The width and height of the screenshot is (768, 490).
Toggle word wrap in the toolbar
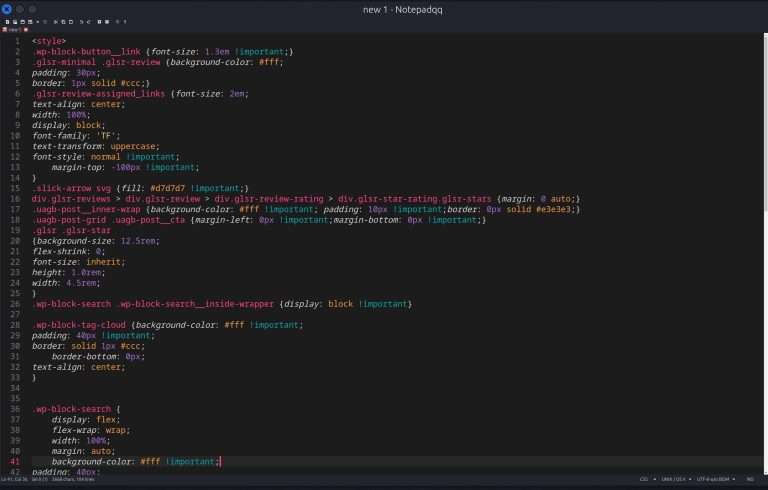pos(117,22)
